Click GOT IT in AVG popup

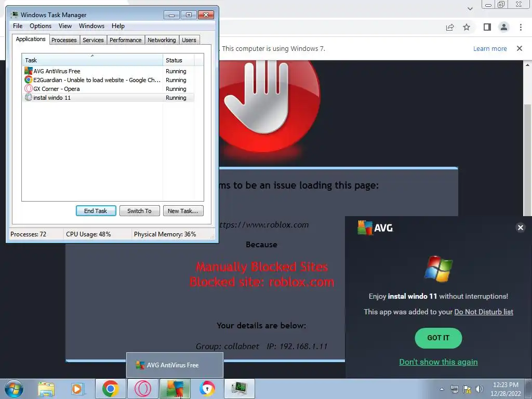coord(438,338)
